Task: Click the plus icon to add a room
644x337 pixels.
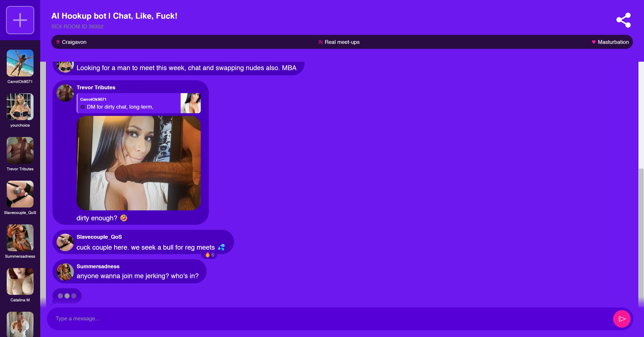Action: 20,20
